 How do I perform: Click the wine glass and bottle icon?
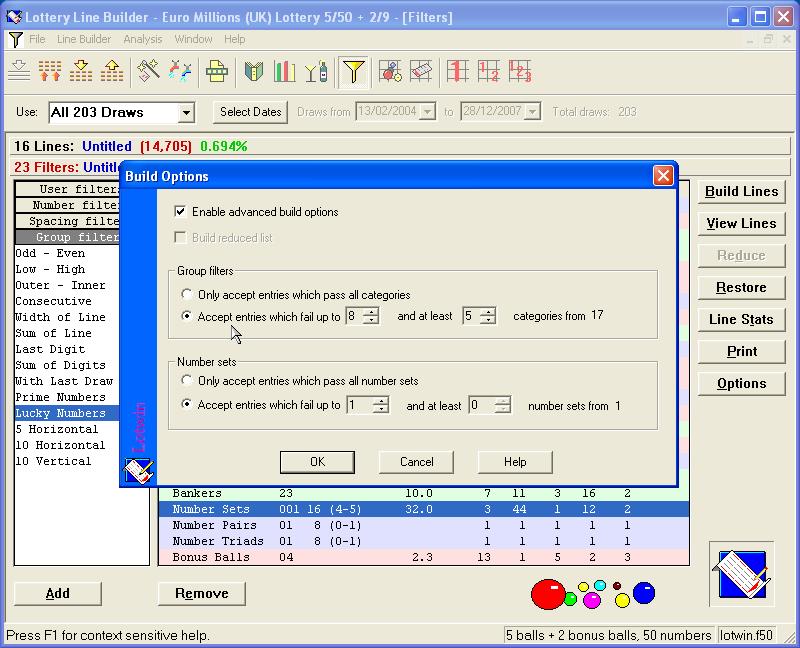pyautogui.click(x=316, y=71)
